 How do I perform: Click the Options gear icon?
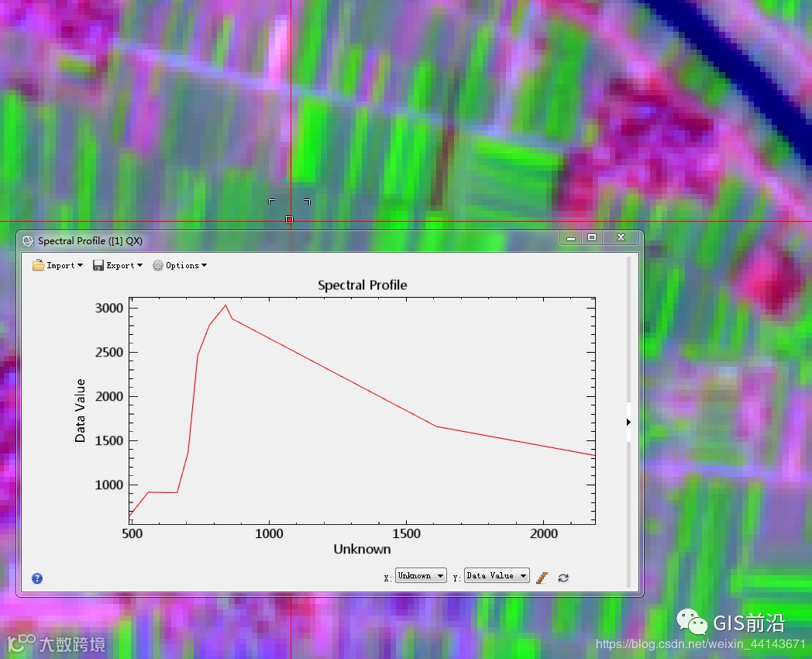click(157, 265)
